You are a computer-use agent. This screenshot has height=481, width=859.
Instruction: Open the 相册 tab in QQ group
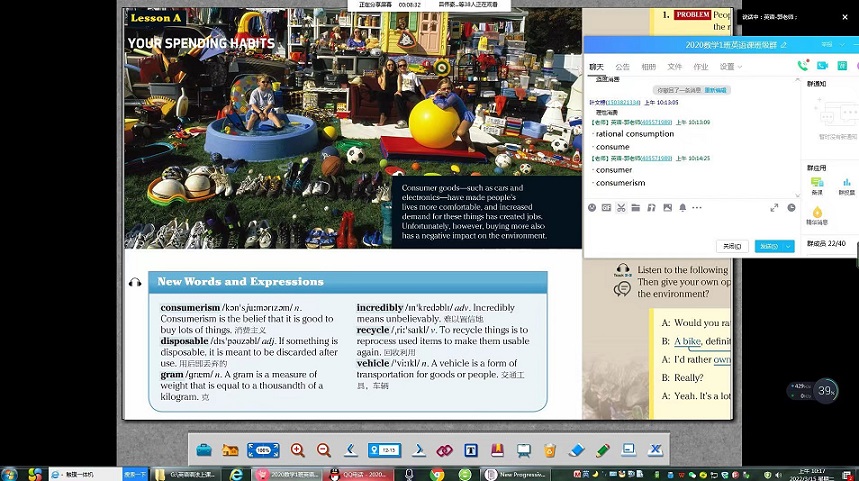649,67
